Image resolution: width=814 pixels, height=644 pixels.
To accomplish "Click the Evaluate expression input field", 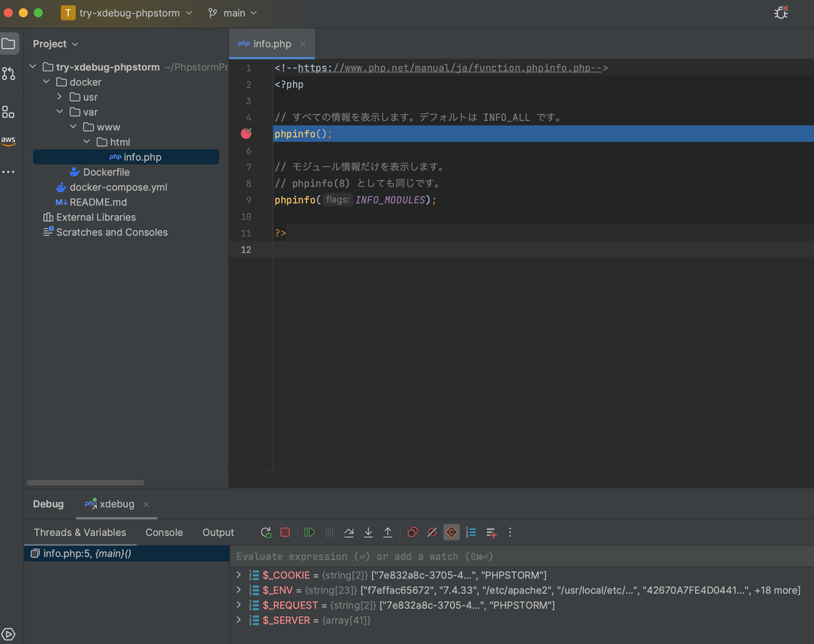I will [522, 556].
